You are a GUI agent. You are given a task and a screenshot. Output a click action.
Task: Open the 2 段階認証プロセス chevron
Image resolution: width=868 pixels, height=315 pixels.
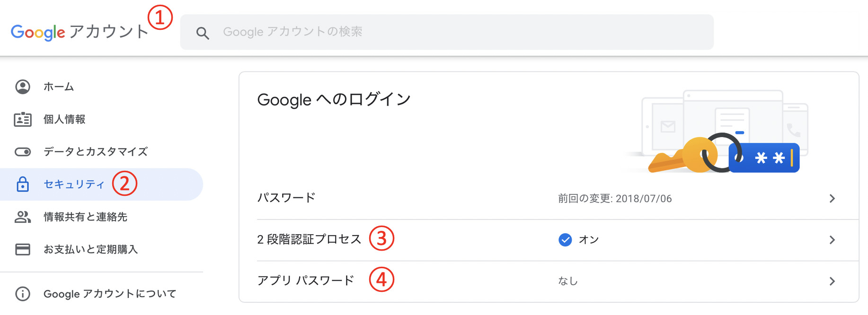833,240
